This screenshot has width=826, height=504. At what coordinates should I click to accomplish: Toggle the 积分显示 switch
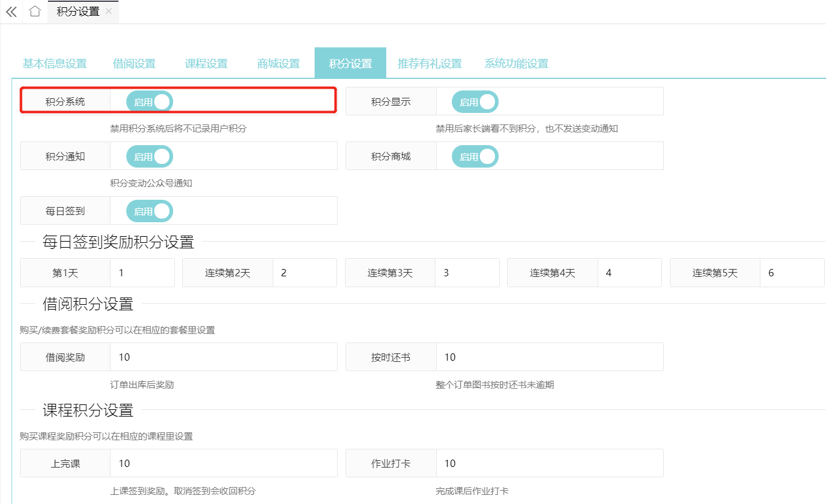tap(475, 102)
